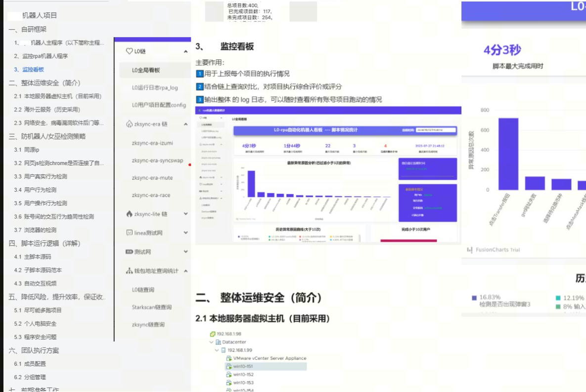
Task: Click the 钱包地址查询统计 hierarchy icon
Action: pos(130,271)
